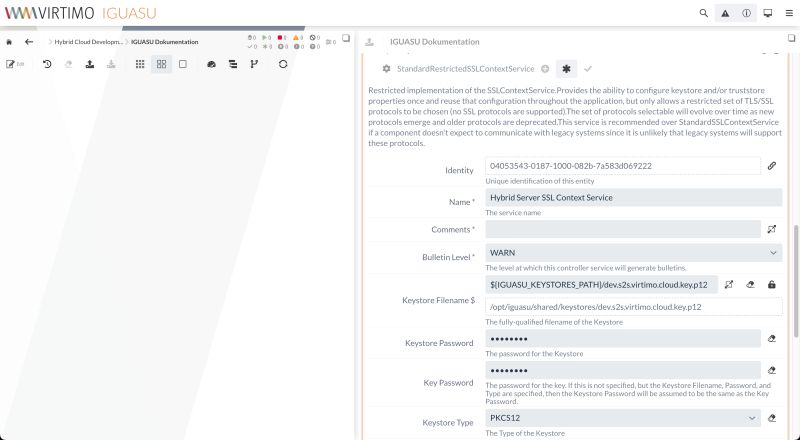800x440 pixels.
Task: Switch to the small grid view
Action: pyautogui.click(x=140, y=64)
